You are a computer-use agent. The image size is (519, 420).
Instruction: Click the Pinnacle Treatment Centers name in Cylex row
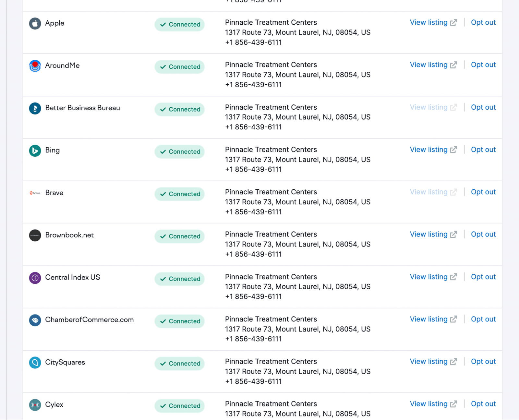point(271,404)
